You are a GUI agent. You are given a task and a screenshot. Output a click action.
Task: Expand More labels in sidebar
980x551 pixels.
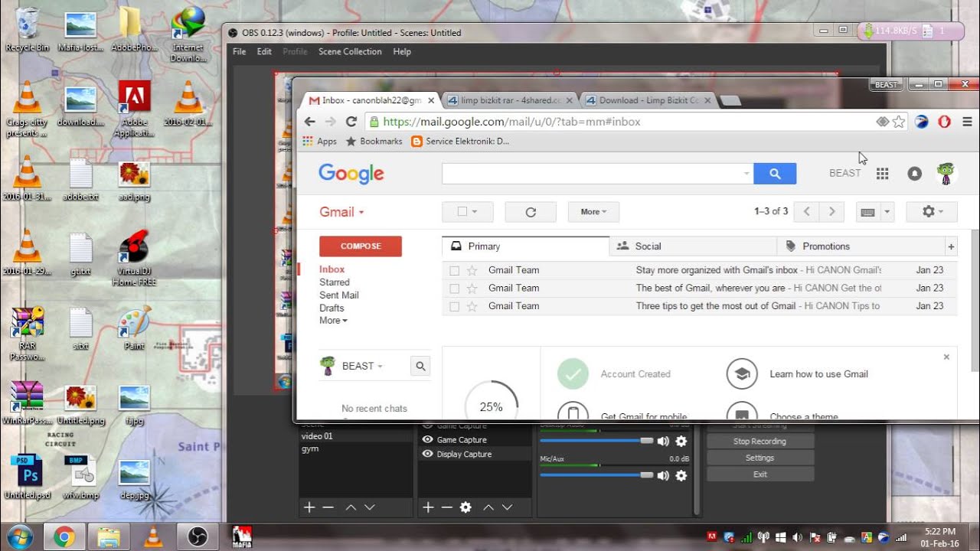(333, 321)
